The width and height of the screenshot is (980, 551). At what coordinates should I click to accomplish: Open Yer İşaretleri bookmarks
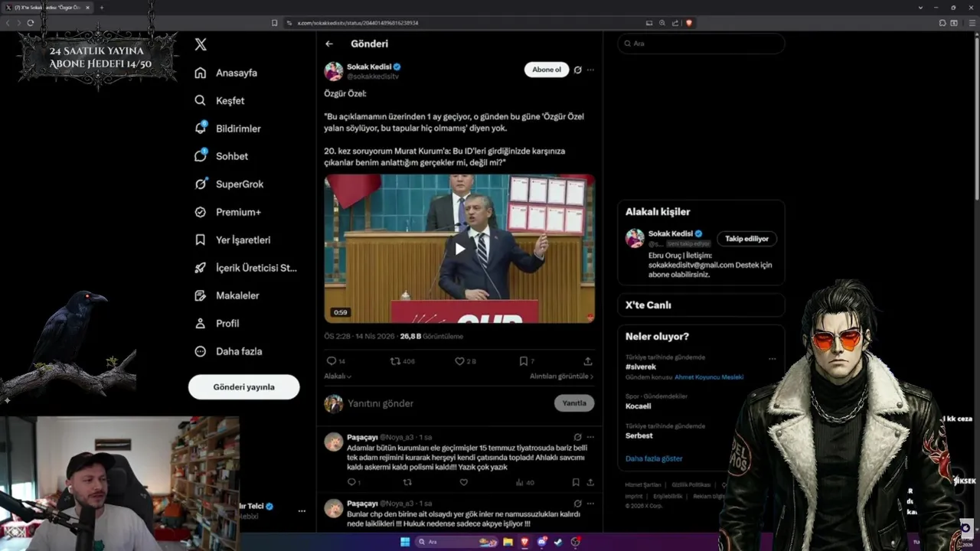click(233, 240)
